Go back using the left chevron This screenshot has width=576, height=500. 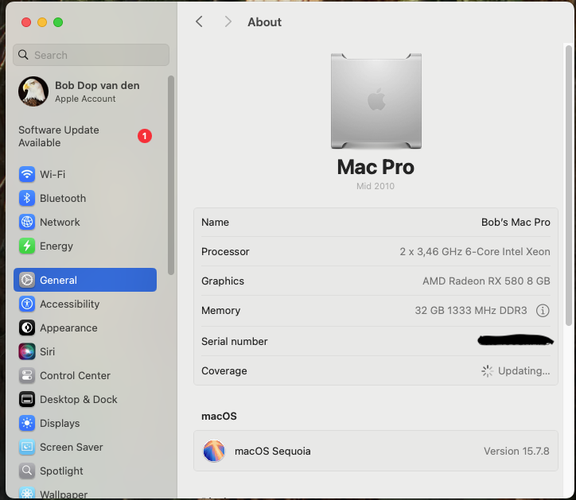[199, 22]
